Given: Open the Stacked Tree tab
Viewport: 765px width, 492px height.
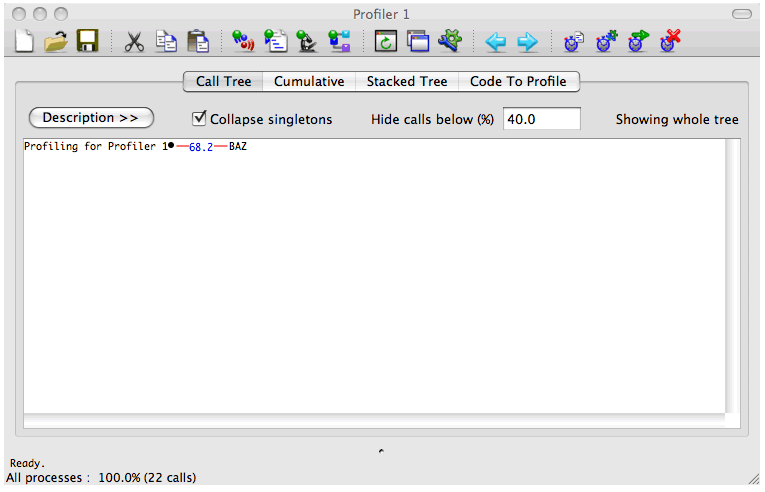Looking at the screenshot, I should 407,82.
